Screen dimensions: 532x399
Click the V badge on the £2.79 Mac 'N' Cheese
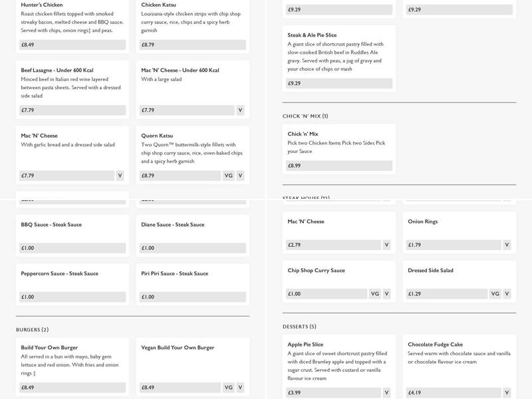click(x=386, y=245)
